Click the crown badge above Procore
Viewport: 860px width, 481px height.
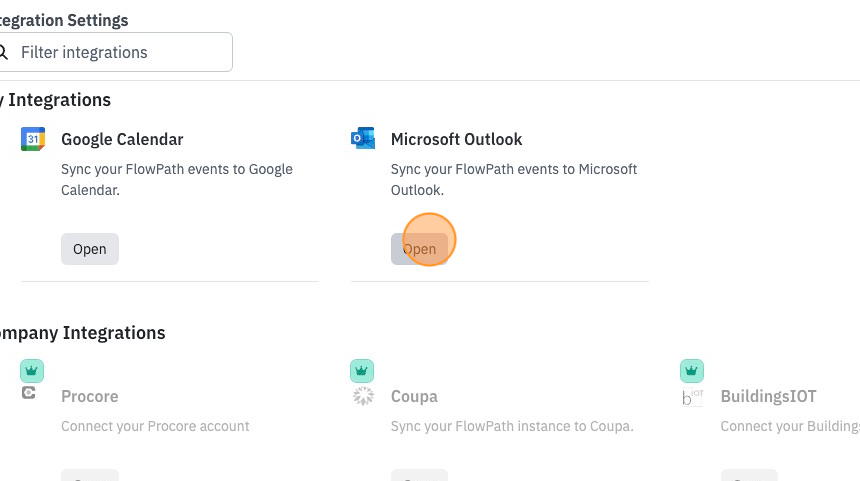click(x=32, y=371)
